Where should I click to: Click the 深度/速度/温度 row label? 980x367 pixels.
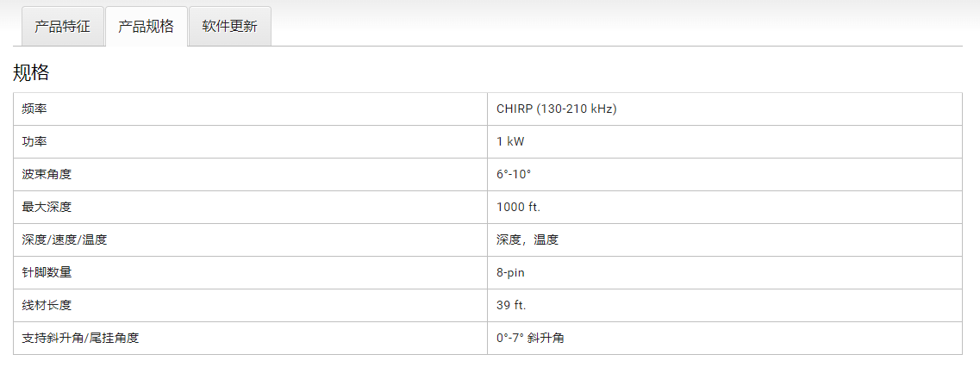(x=65, y=240)
